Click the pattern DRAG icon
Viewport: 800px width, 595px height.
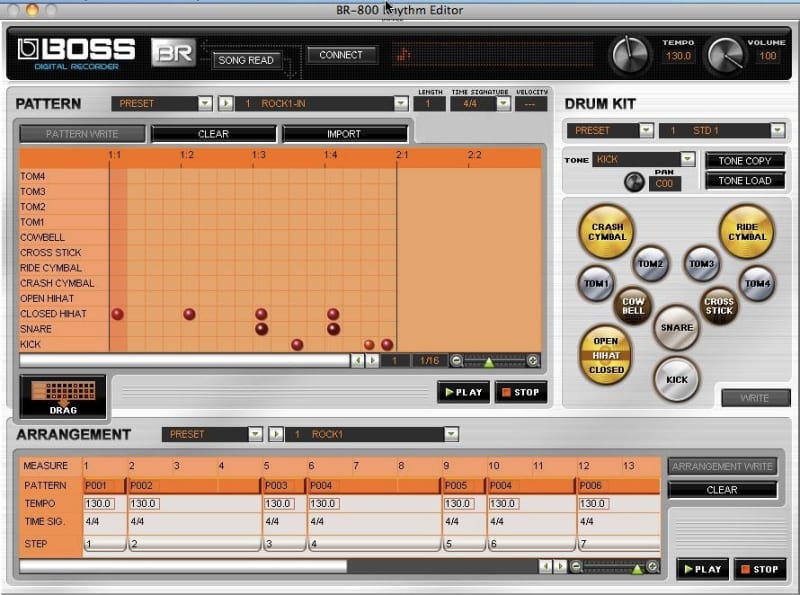(63, 396)
